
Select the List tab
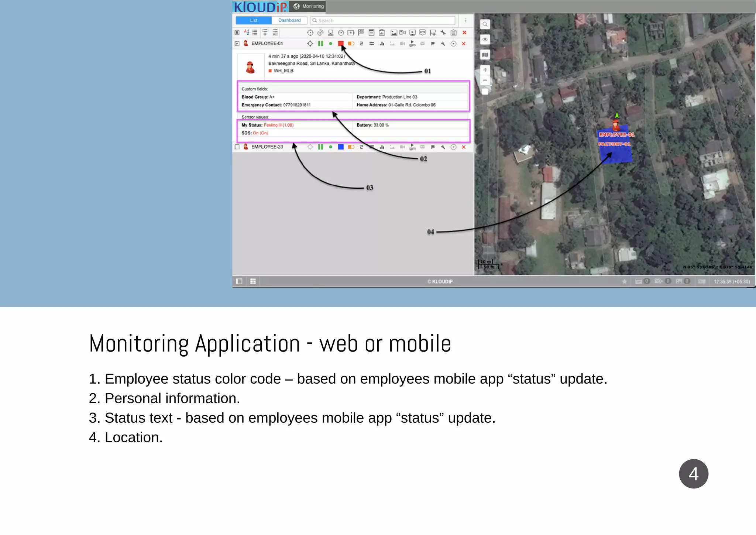(x=254, y=20)
